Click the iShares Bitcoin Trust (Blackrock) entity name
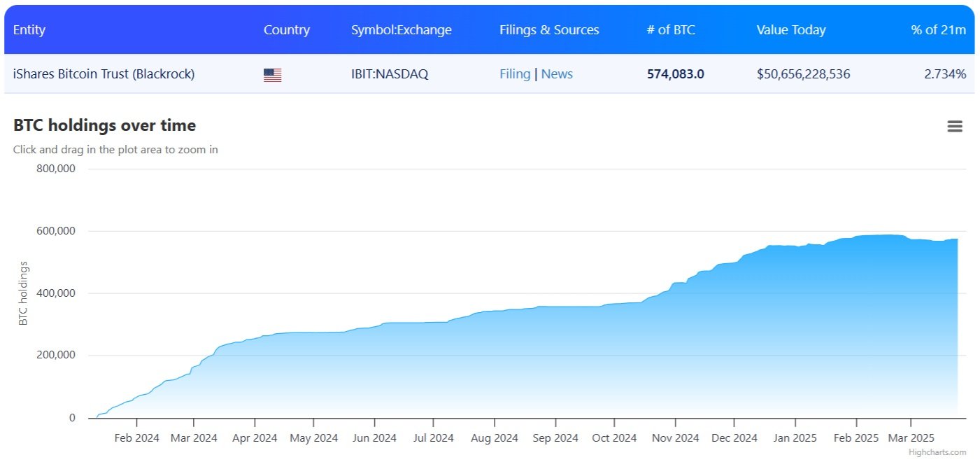This screenshot has height=462, width=980. click(x=104, y=74)
